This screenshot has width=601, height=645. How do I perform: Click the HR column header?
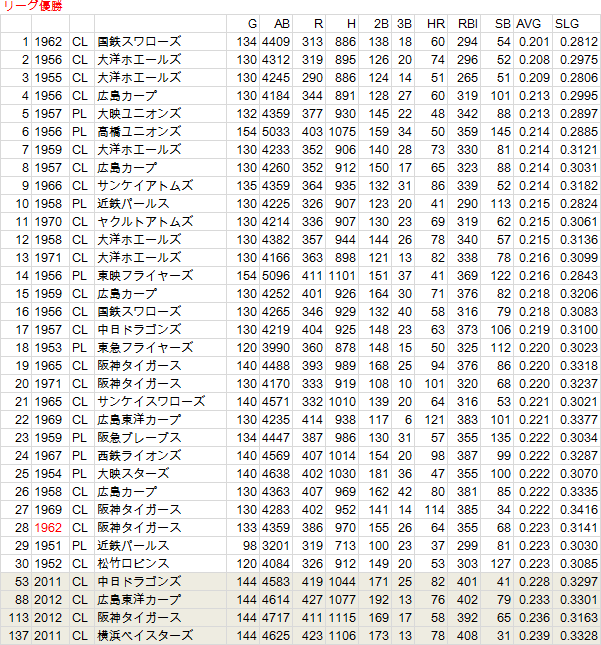click(x=436, y=24)
